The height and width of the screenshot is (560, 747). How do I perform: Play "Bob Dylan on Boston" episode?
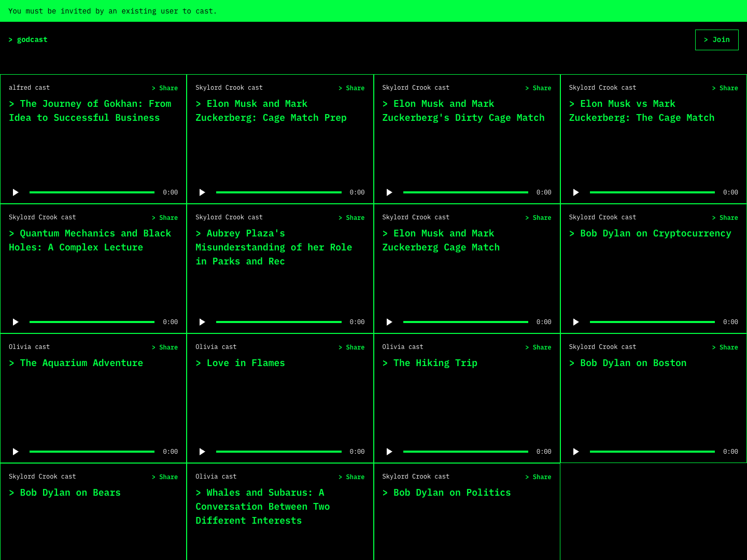click(576, 451)
